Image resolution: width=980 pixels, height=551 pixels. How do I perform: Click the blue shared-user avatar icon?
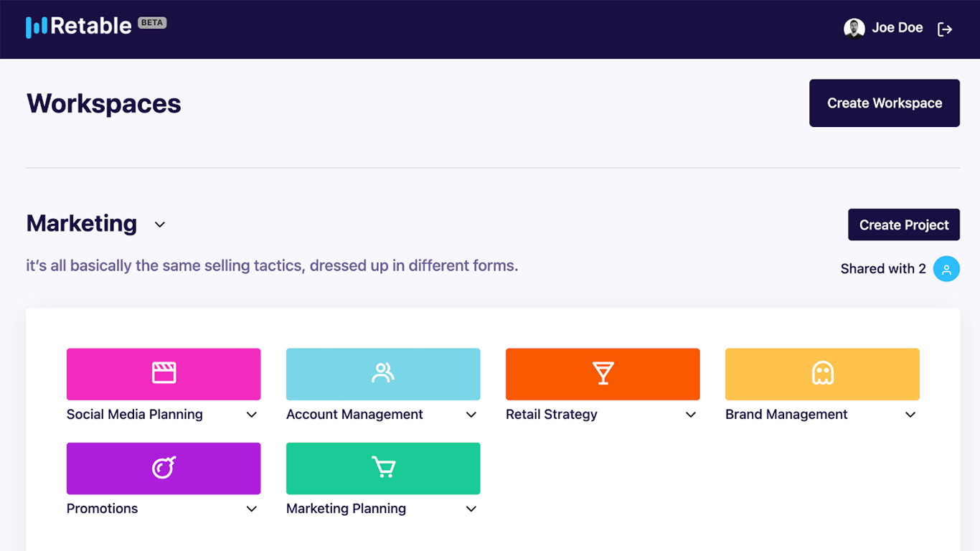[946, 269]
